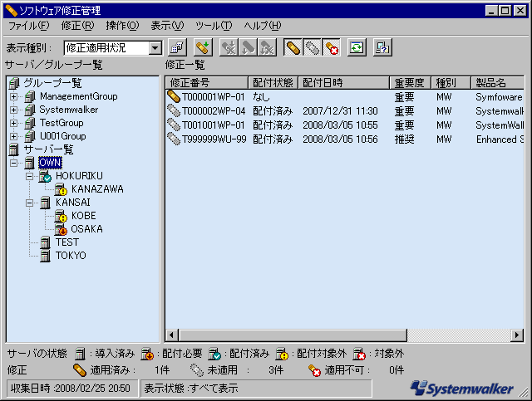Click the TEST server icon

[x=45, y=242]
